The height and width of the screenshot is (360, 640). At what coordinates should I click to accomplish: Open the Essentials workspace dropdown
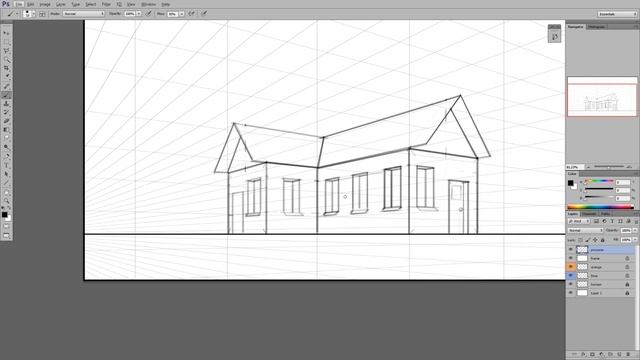[x=617, y=14]
